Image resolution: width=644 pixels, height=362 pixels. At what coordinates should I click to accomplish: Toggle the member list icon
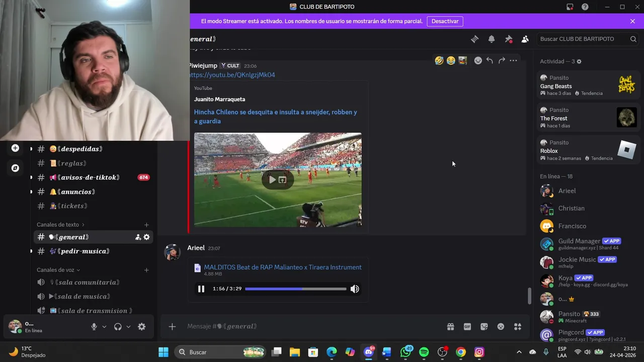point(525,39)
